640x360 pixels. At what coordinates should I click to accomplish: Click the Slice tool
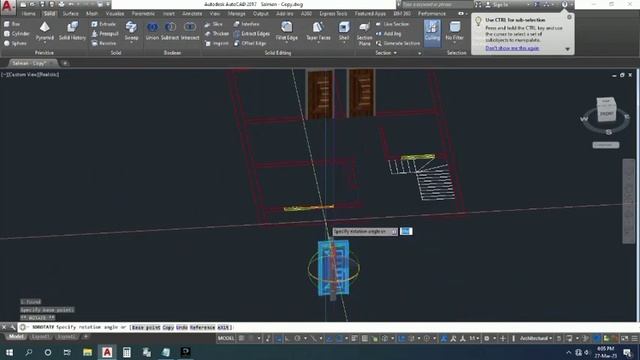point(213,24)
